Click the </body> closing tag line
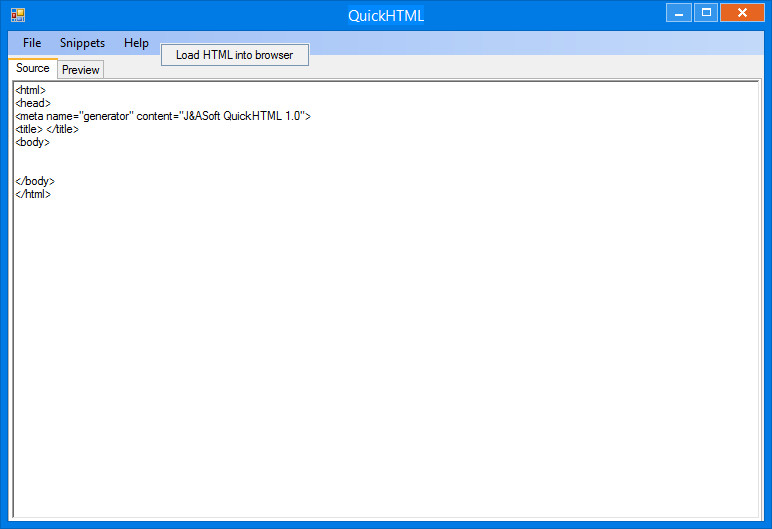This screenshot has width=772, height=529. [35, 181]
